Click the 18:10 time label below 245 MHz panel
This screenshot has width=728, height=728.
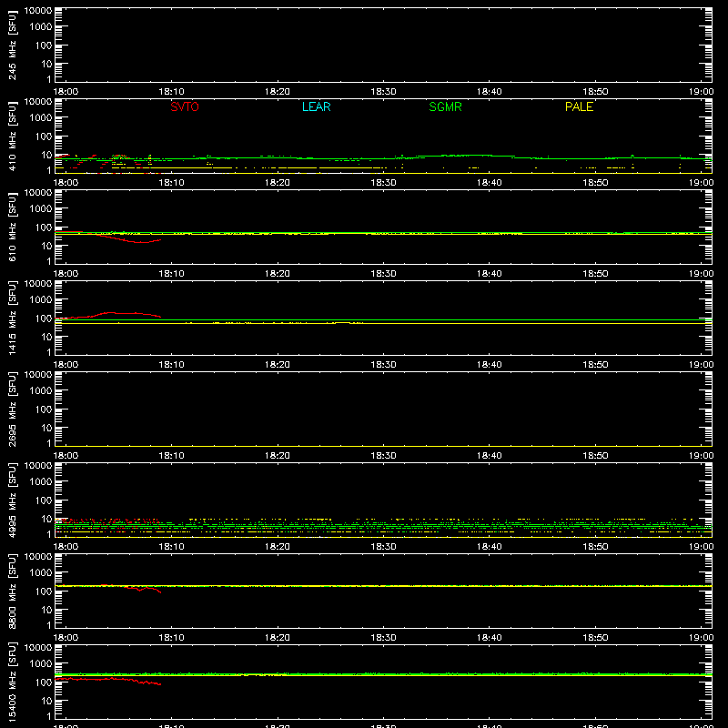[171, 92]
